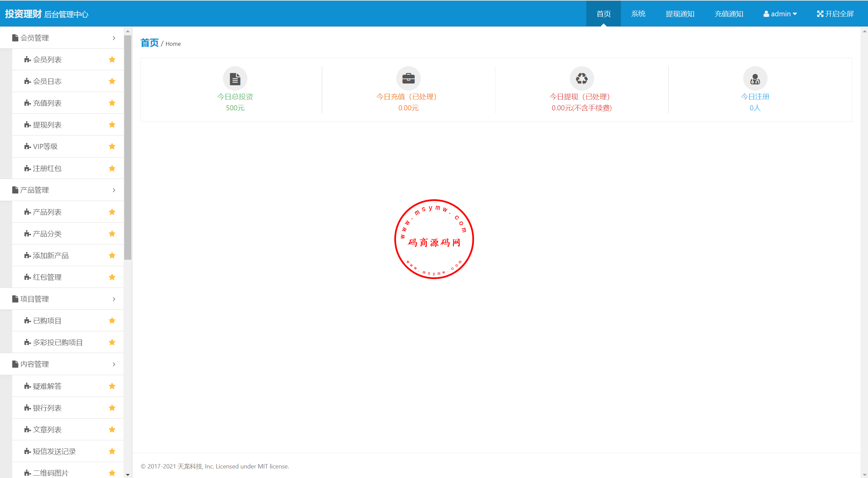Click the 今日注册 0人 value
The width and height of the screenshot is (868, 478).
coord(755,108)
